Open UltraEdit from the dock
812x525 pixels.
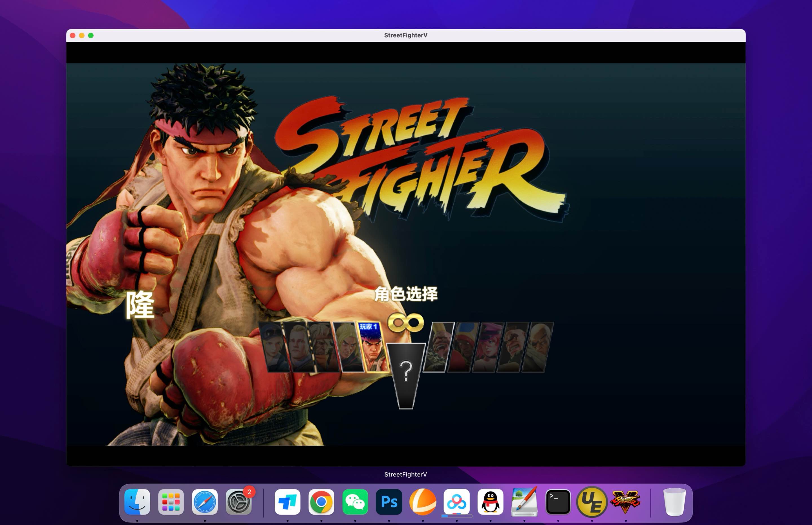[592, 502]
